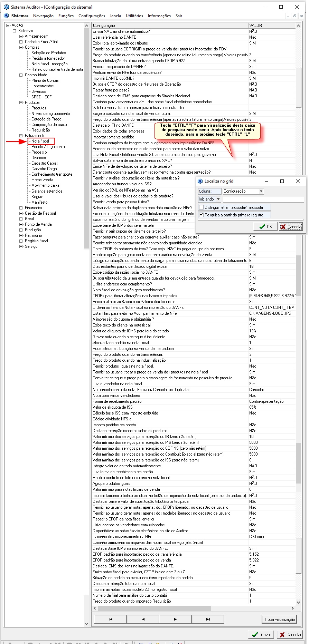Select the 'Garantia estendida' tree item

point(47,191)
